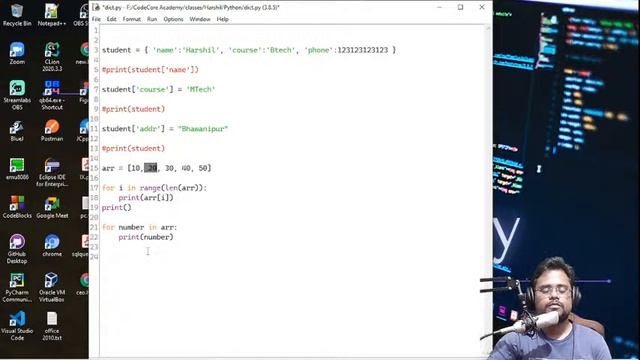Launch Postman from the desktop
Screen dimensions: 640x360
tap(52, 131)
